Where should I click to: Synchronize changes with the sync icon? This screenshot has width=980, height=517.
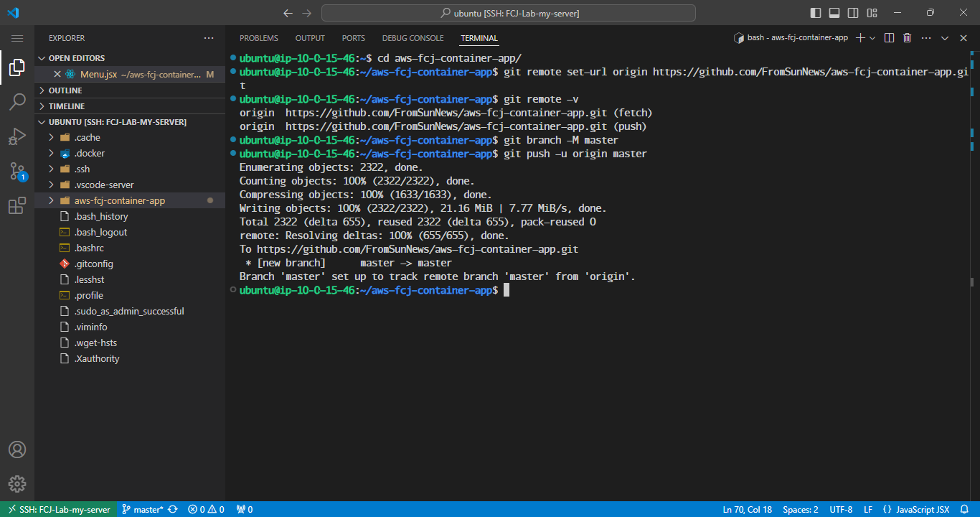click(x=173, y=509)
